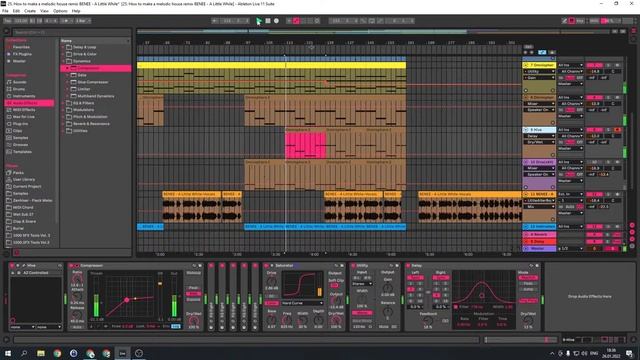Click the browser search field
Viewport: 640px width, 360px height.
(71, 32)
